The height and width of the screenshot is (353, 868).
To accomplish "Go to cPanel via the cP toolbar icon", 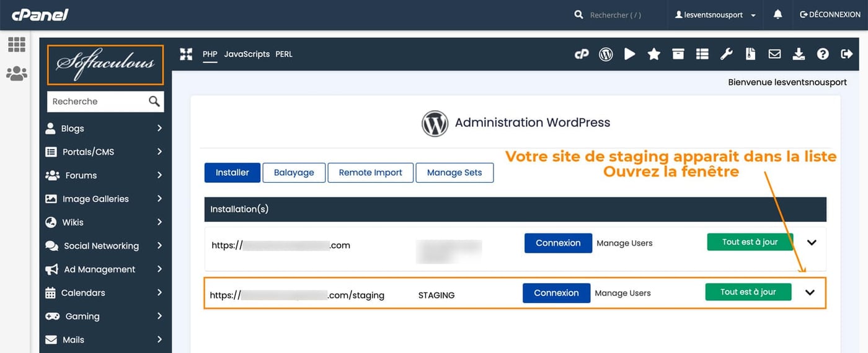I will [582, 54].
